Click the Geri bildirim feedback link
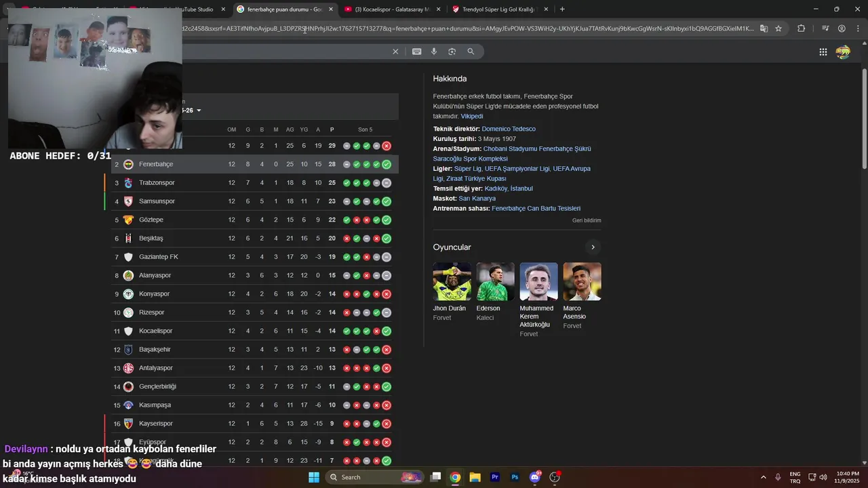This screenshot has width=868, height=488. (587, 220)
